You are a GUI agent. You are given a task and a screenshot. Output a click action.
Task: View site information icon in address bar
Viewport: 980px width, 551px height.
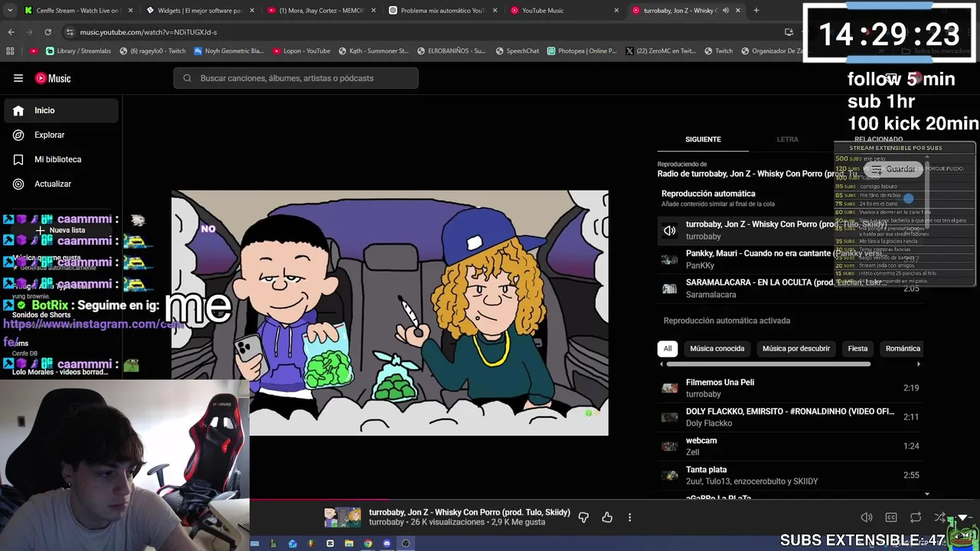70,32
